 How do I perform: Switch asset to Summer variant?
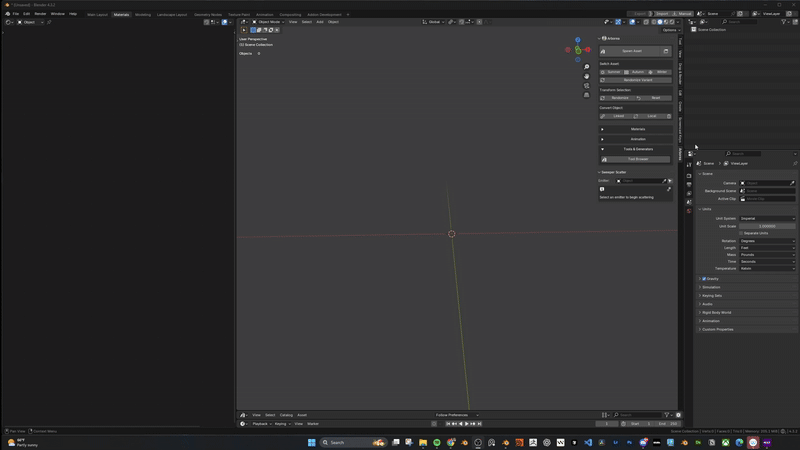pyautogui.click(x=611, y=72)
